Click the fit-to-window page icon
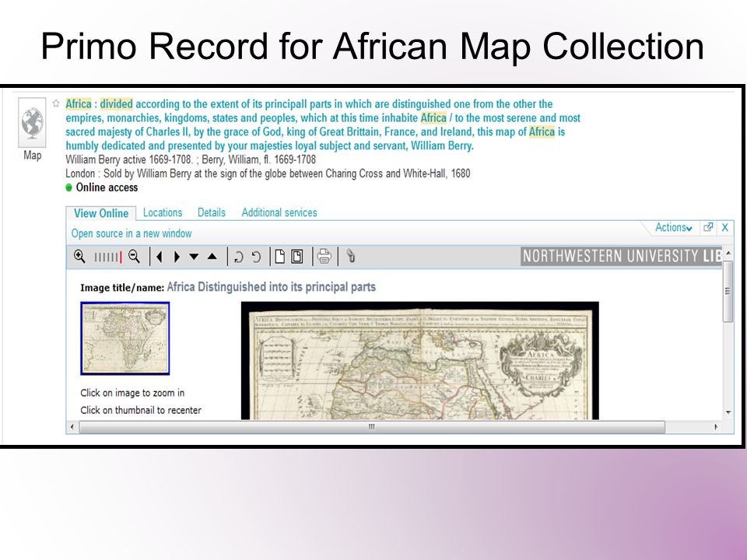747x560 pixels. pyautogui.click(x=297, y=257)
